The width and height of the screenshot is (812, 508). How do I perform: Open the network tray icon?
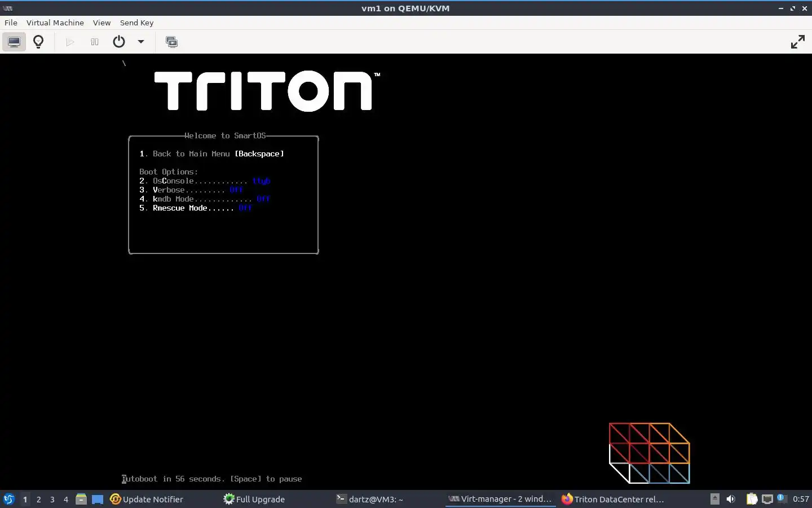pyautogui.click(x=767, y=499)
